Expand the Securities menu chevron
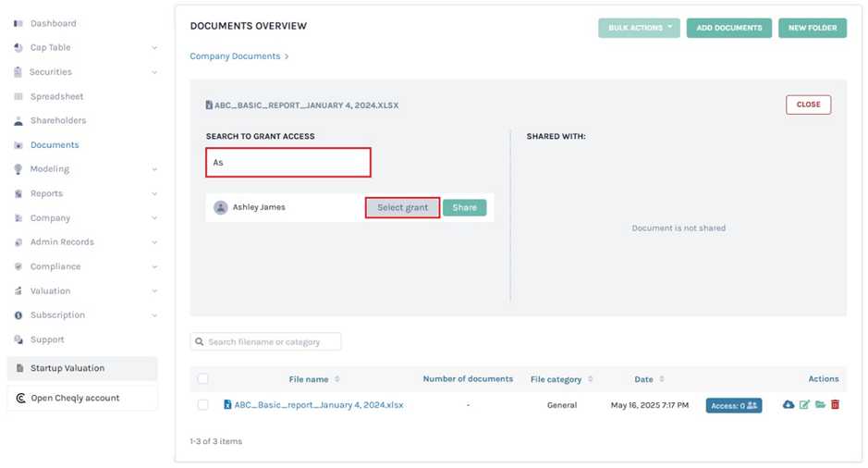This screenshot has height=468, width=868. point(154,72)
